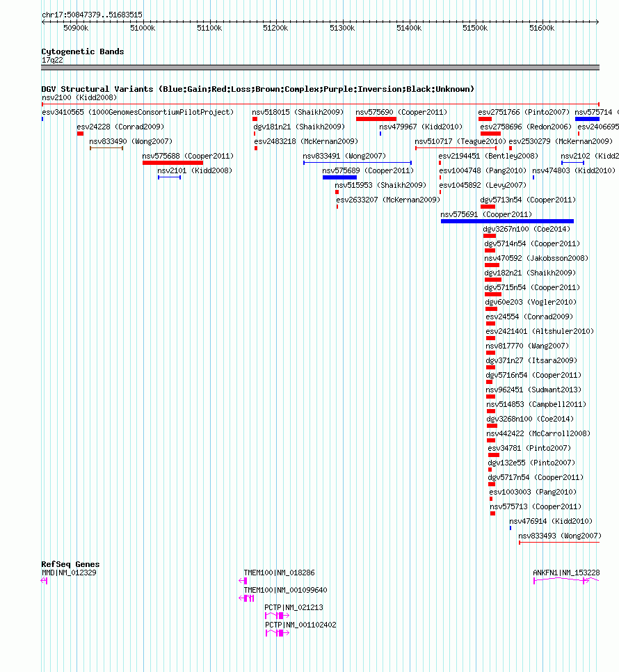Select the red nsv575688 (Cooper2011) loss bar
This screenshot has height=672, width=619.
(172, 163)
